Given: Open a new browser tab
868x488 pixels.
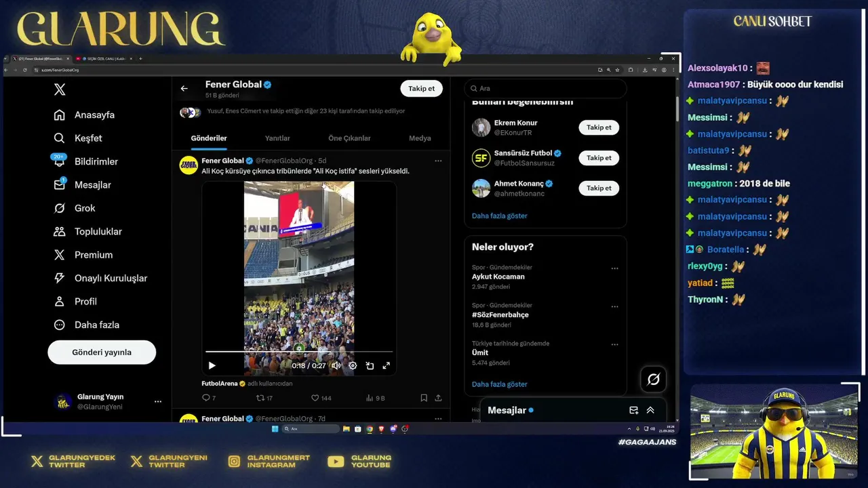Looking at the screenshot, I should pos(140,59).
